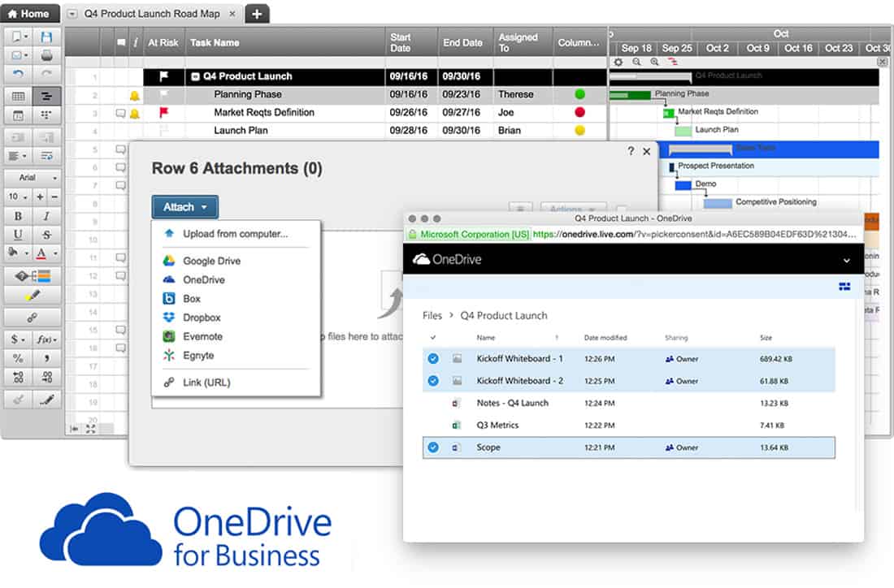The height and width of the screenshot is (588, 894).
Task: Increase font size with plus button
Action: click(x=40, y=197)
